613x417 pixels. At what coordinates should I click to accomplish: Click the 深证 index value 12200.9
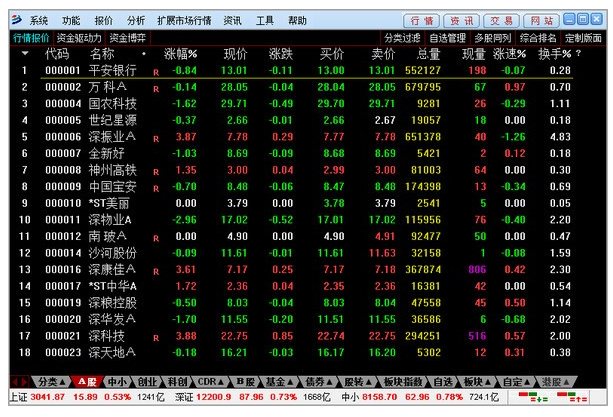213,397
